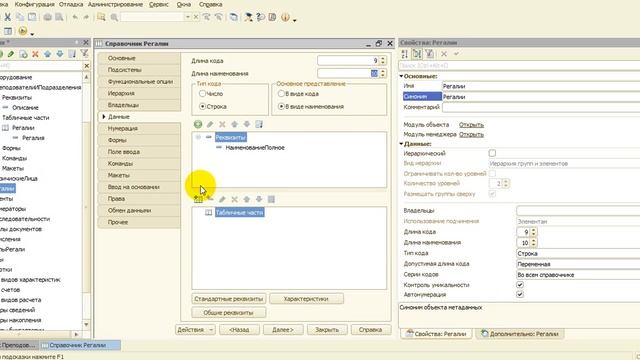Select Число radio button for code type
This screenshot has height=360, width=640.
[202, 93]
